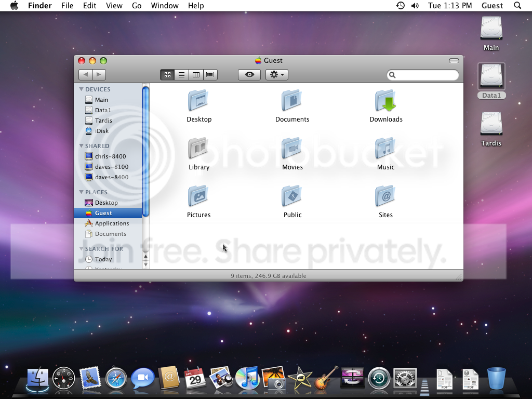Select Guest home in the sidebar

(108, 213)
